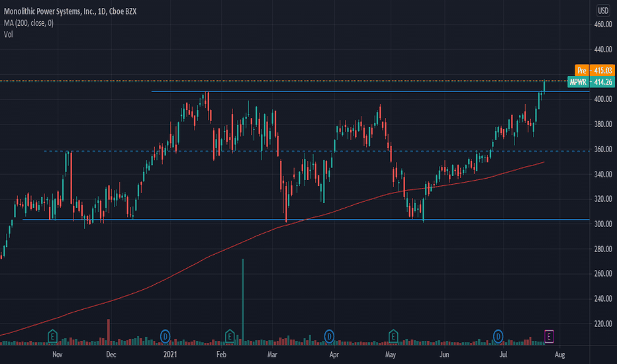This screenshot has height=364, width=617.
Task: Click the 340.00 price axis label
Action: 603,174
